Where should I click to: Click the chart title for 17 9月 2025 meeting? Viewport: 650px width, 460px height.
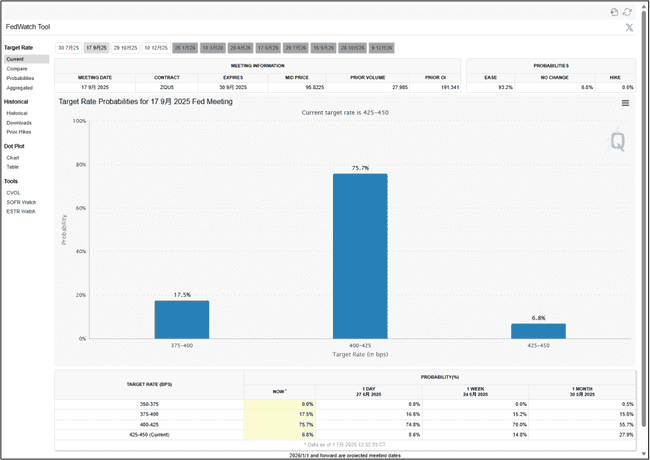pyautogui.click(x=146, y=102)
